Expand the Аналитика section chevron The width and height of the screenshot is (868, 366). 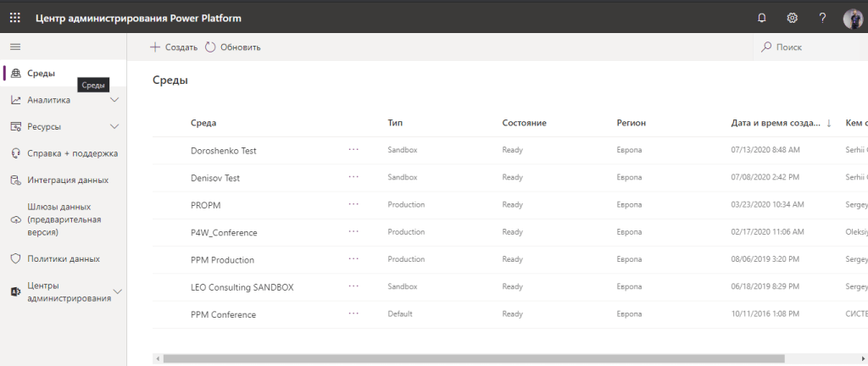[116, 100]
